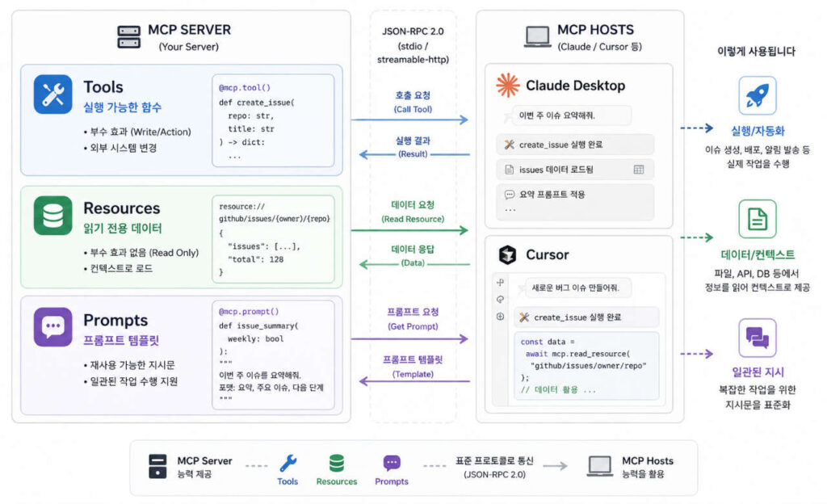Image resolution: width=827 pixels, height=504 pixels.
Task: Click the rocket icon above 실행/자동화
Action: point(757,95)
